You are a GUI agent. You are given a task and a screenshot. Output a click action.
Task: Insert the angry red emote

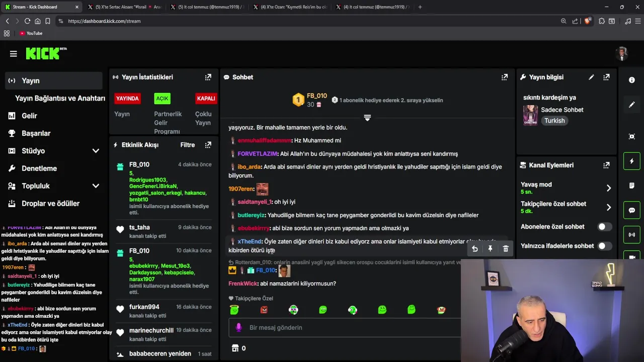pyautogui.click(x=264, y=310)
